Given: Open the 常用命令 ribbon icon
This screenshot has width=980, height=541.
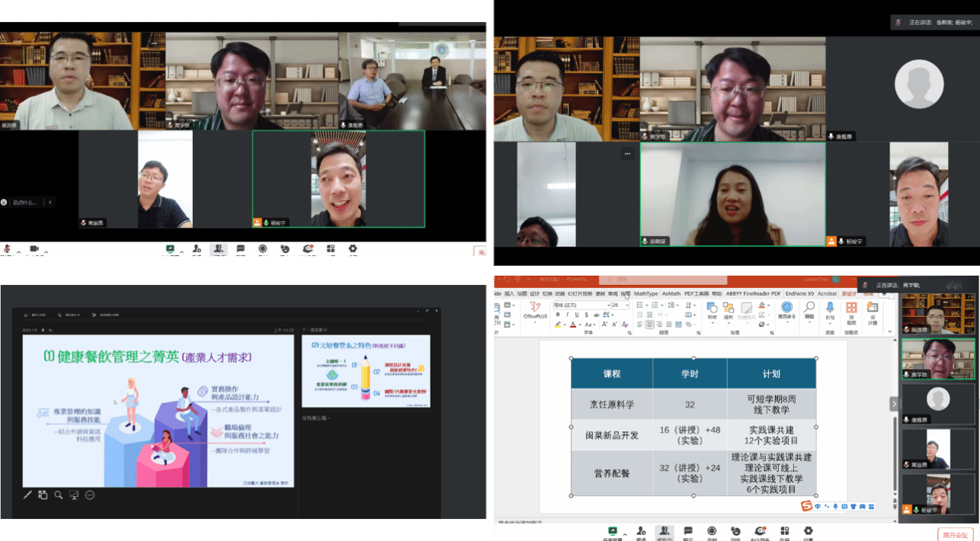Looking at the screenshot, I should 786,310.
